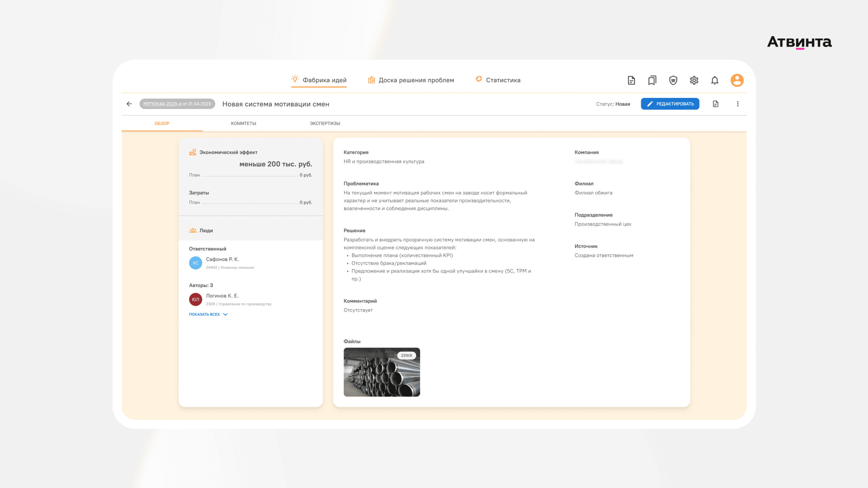868x488 pixels.
Task: Open user profile avatar
Action: (x=737, y=81)
